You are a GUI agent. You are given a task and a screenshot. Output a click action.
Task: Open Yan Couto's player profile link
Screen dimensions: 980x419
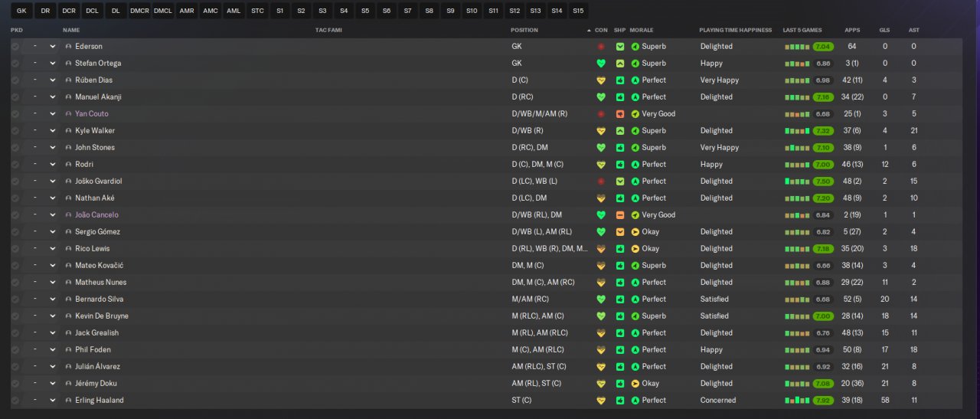[92, 114]
